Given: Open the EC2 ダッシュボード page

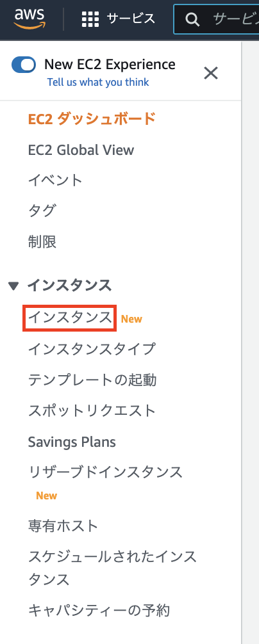Looking at the screenshot, I should pyautogui.click(x=92, y=118).
